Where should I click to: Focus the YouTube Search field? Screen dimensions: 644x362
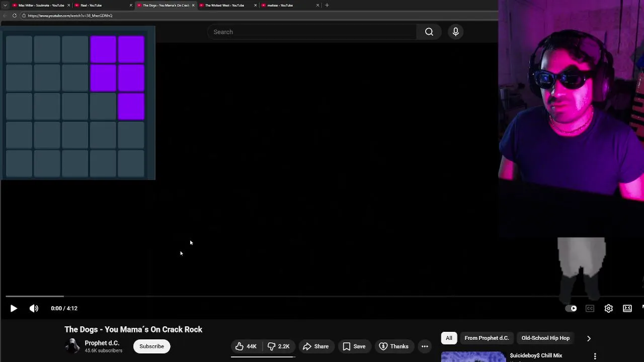coord(312,32)
